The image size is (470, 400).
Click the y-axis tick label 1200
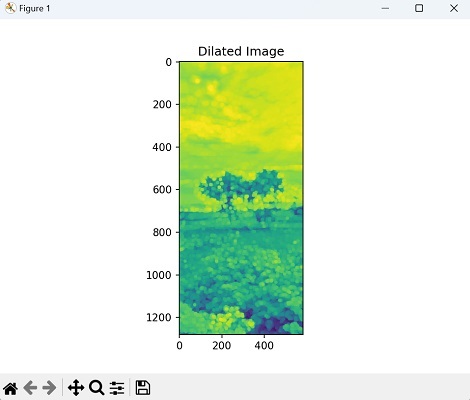tap(159, 317)
